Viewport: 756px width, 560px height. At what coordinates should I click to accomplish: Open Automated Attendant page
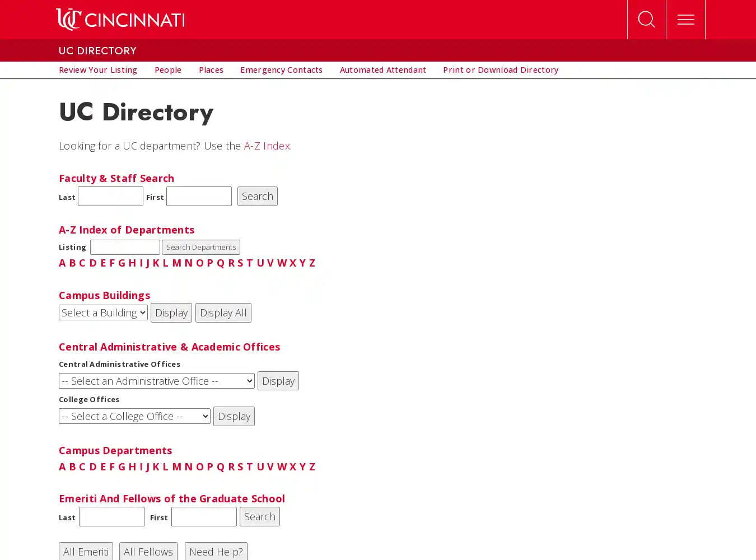[382, 70]
